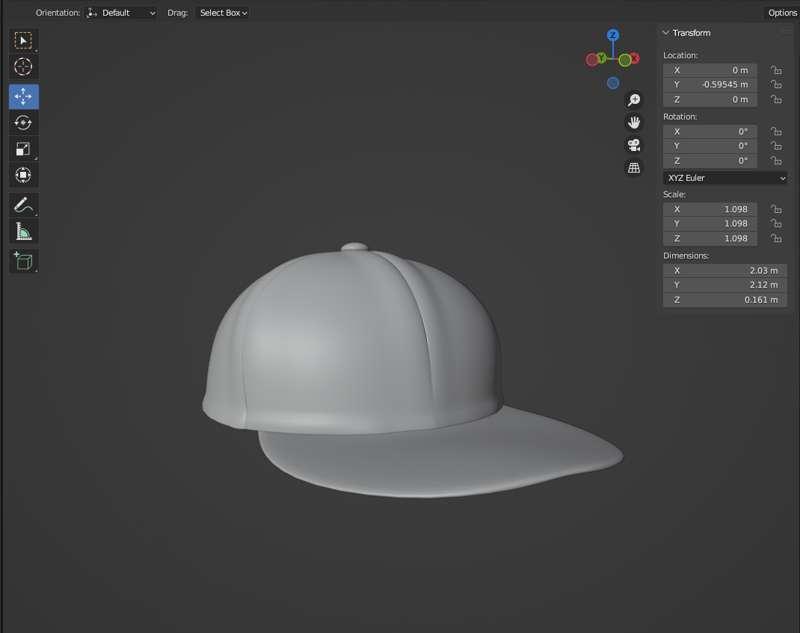The width and height of the screenshot is (800, 633).
Task: Click the negative Z axis gizmo circle
Action: point(613,83)
